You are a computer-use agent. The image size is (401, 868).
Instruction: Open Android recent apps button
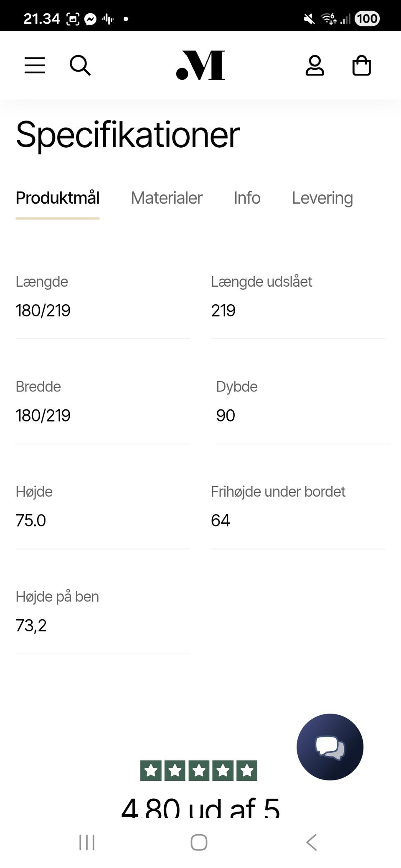[87, 842]
